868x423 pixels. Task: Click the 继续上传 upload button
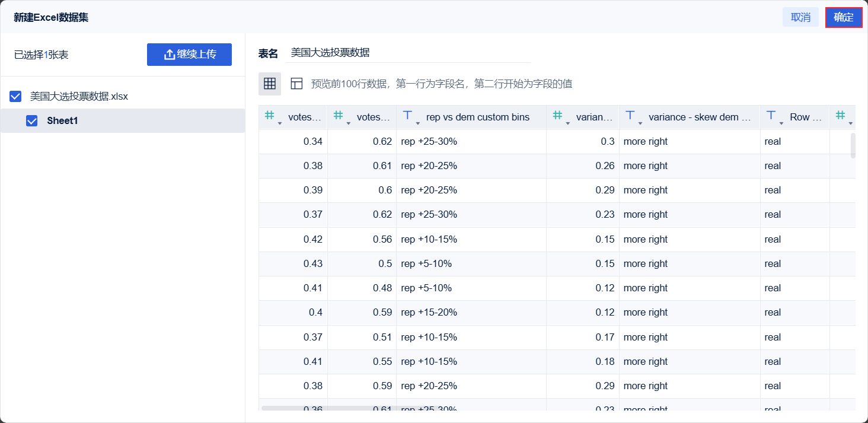pyautogui.click(x=189, y=55)
